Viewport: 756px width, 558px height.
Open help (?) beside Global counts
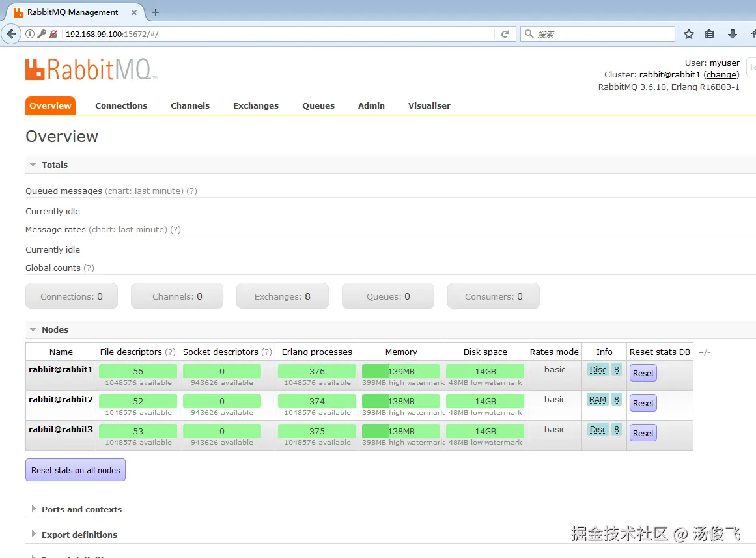click(x=89, y=268)
